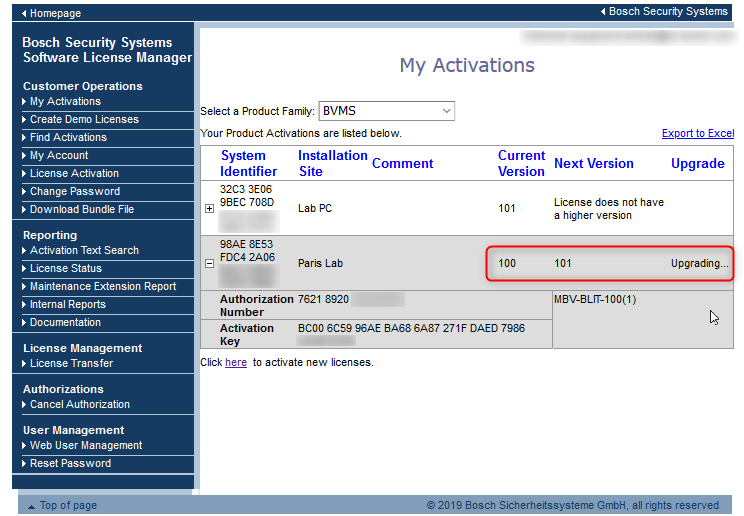Open Maintenance Extension Report
This screenshot has height=516, width=744.
coord(103,286)
